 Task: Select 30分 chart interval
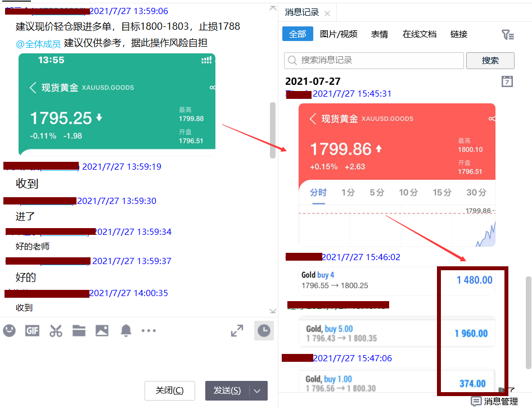[476, 193]
